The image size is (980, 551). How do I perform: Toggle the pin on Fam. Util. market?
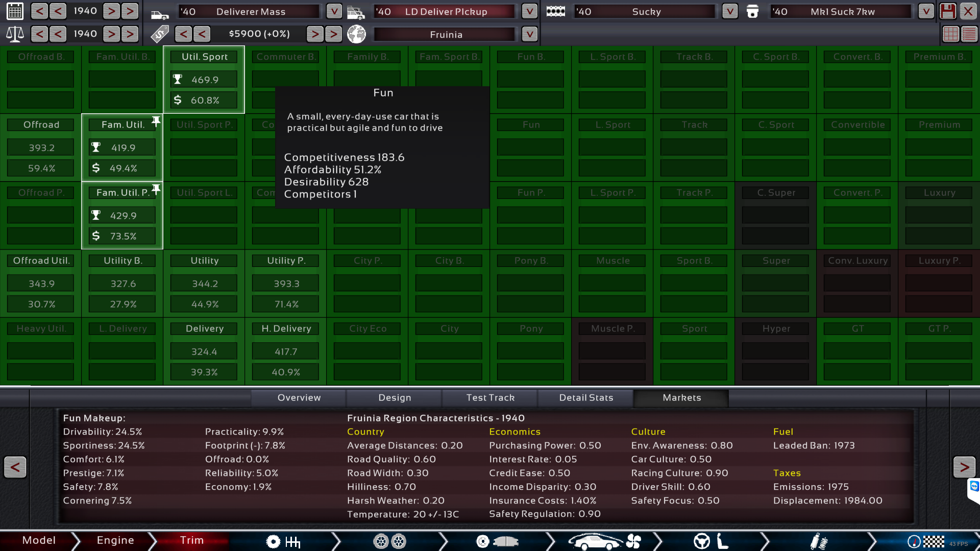point(156,121)
